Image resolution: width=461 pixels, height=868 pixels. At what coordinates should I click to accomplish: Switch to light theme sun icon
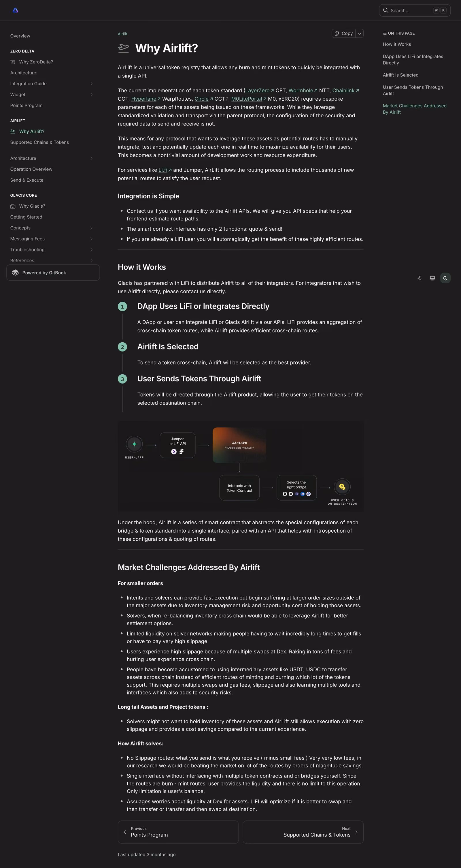[419, 278]
